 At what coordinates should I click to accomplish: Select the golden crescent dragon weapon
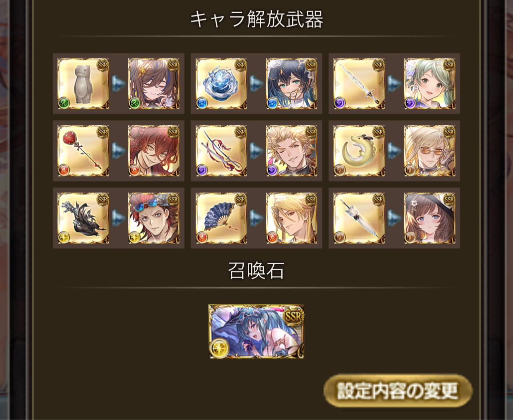[359, 151]
